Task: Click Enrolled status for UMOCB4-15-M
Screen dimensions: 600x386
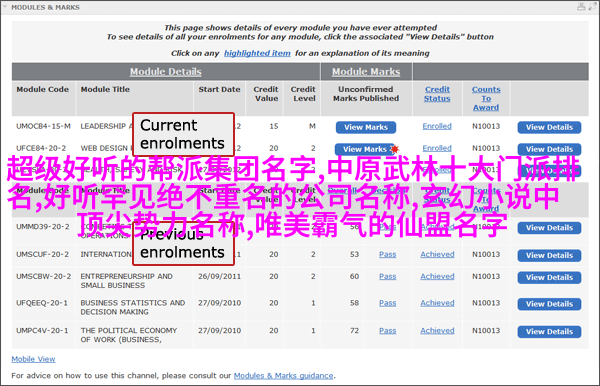Action: pyautogui.click(x=437, y=126)
